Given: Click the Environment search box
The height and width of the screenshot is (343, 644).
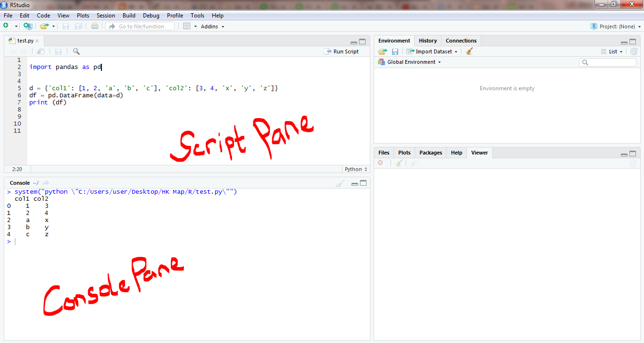Looking at the screenshot, I should coord(607,62).
